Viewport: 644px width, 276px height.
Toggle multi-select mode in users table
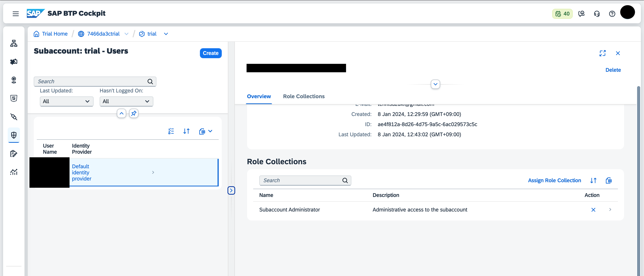(x=171, y=131)
